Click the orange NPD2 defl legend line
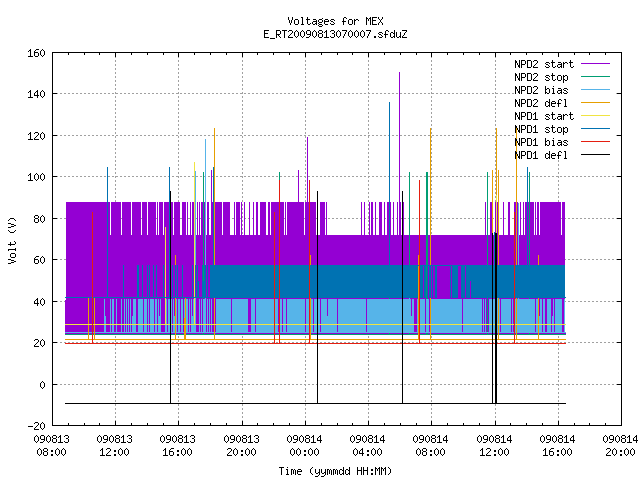 click(596, 103)
